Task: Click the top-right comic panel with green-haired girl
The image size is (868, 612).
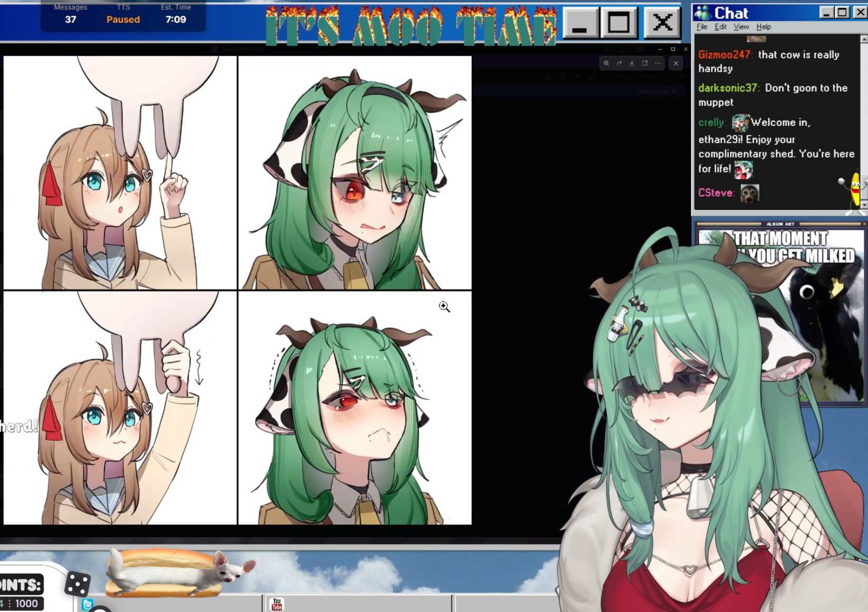Action: (355, 173)
